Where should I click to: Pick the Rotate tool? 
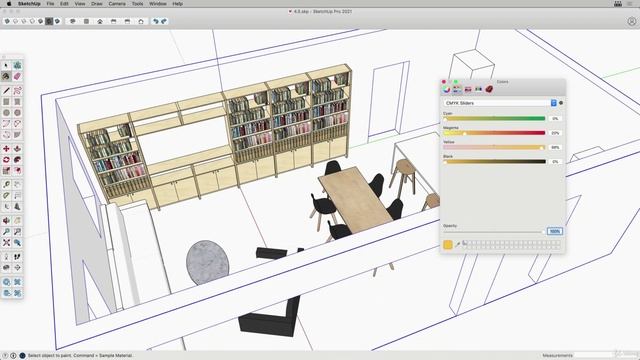click(6, 160)
